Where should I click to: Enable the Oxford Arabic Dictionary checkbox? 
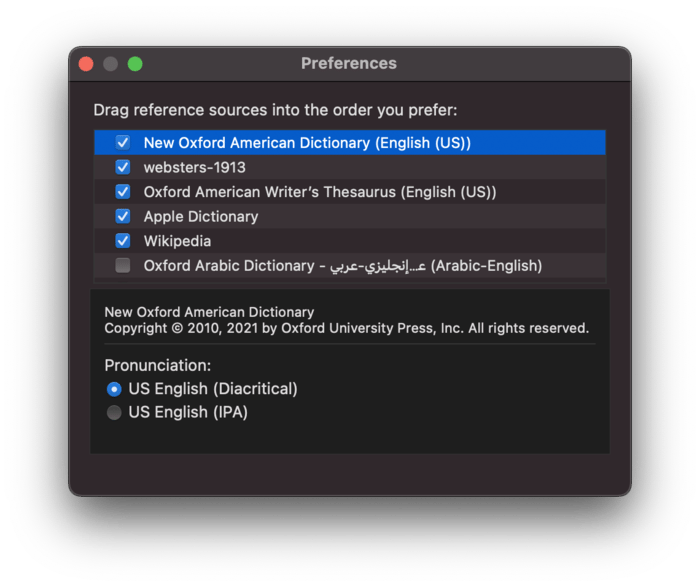(123, 265)
